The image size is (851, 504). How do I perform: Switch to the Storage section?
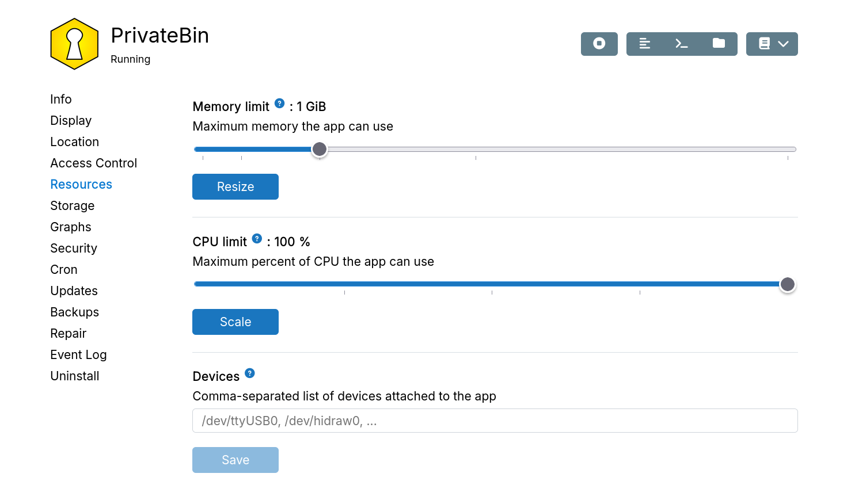click(x=72, y=205)
